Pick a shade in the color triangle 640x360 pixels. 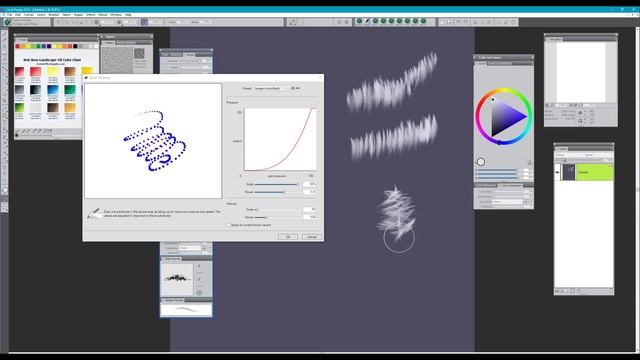coord(504,118)
